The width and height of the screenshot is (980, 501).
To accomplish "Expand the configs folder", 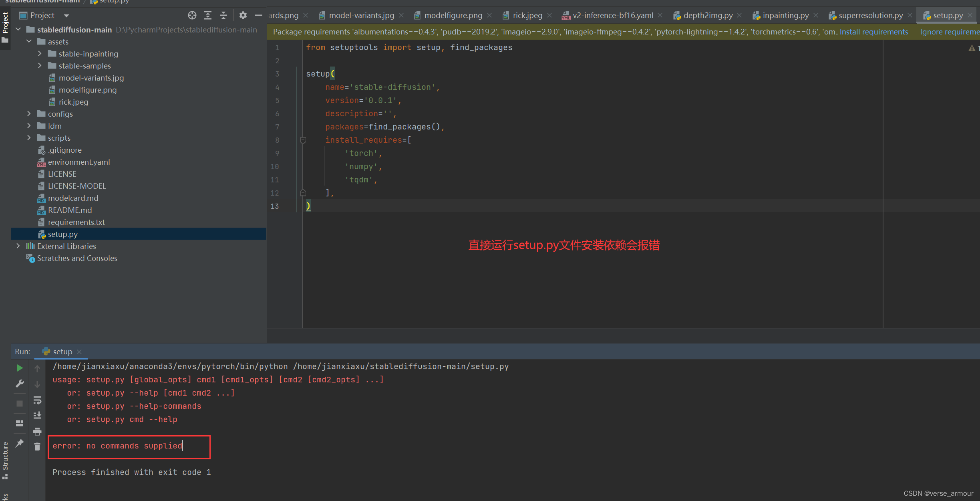I will (x=28, y=114).
